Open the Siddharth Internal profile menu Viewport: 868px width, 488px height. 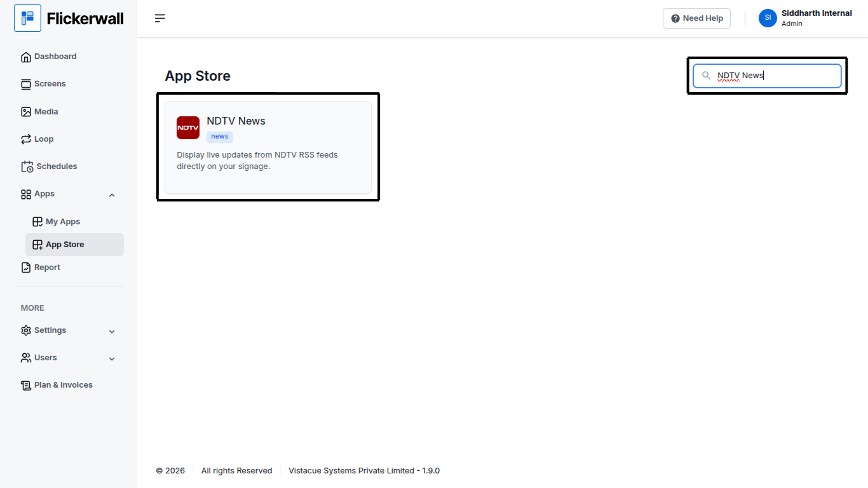point(805,18)
